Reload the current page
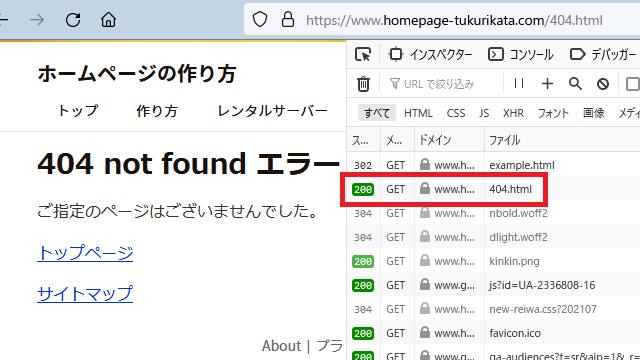This screenshot has height=360, width=640. click(x=73, y=20)
